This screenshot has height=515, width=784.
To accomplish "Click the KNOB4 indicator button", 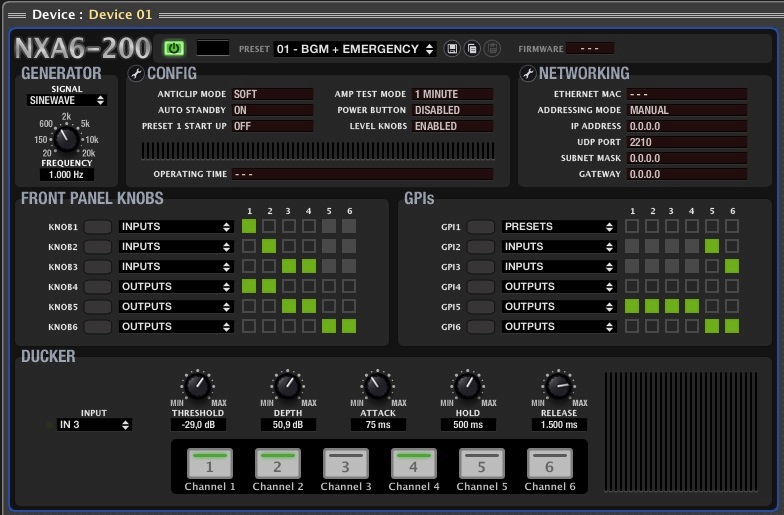I will 97,287.
